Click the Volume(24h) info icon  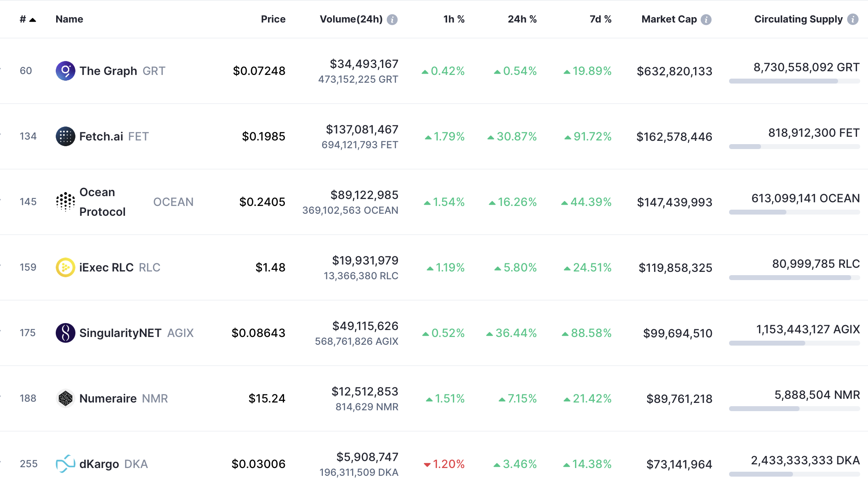point(392,20)
